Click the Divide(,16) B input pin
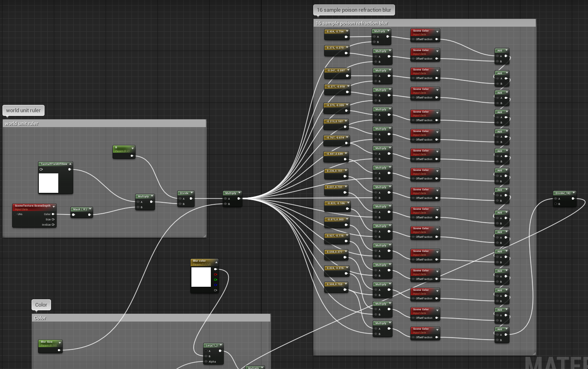 pyautogui.click(x=556, y=204)
